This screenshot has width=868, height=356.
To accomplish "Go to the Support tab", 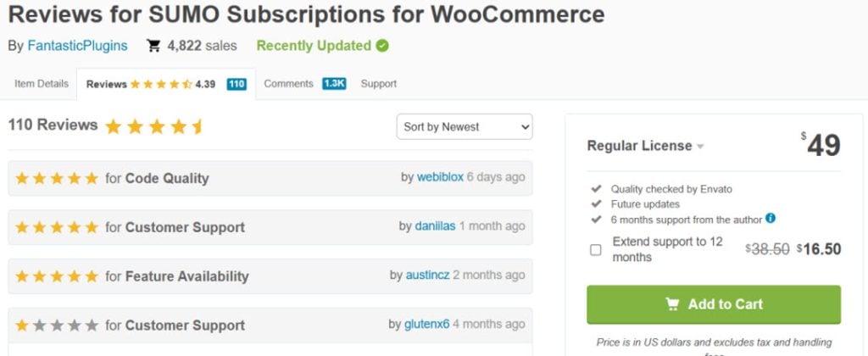I will [x=379, y=84].
